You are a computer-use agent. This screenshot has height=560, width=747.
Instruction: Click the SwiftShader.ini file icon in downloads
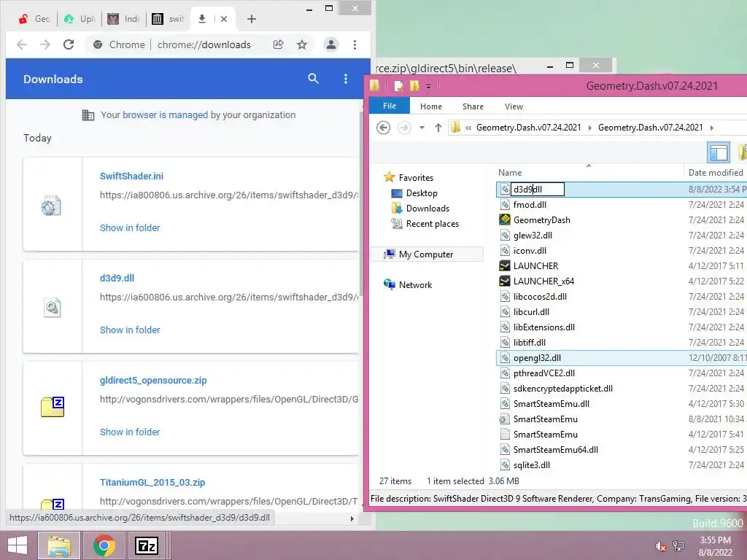point(51,206)
